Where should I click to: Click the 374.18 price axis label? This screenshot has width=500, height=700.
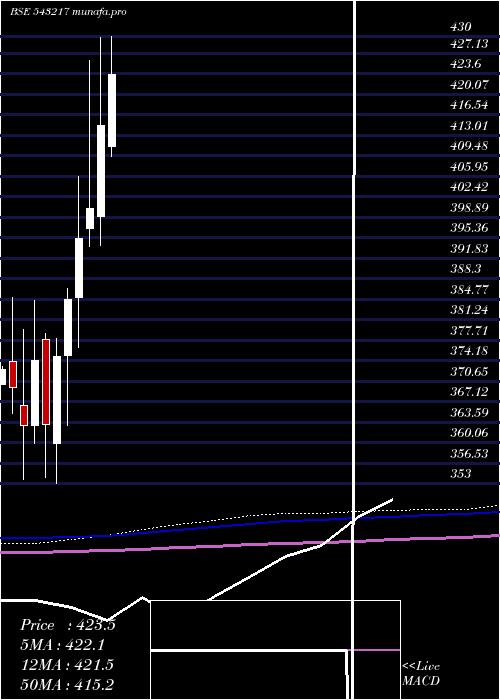click(x=469, y=351)
